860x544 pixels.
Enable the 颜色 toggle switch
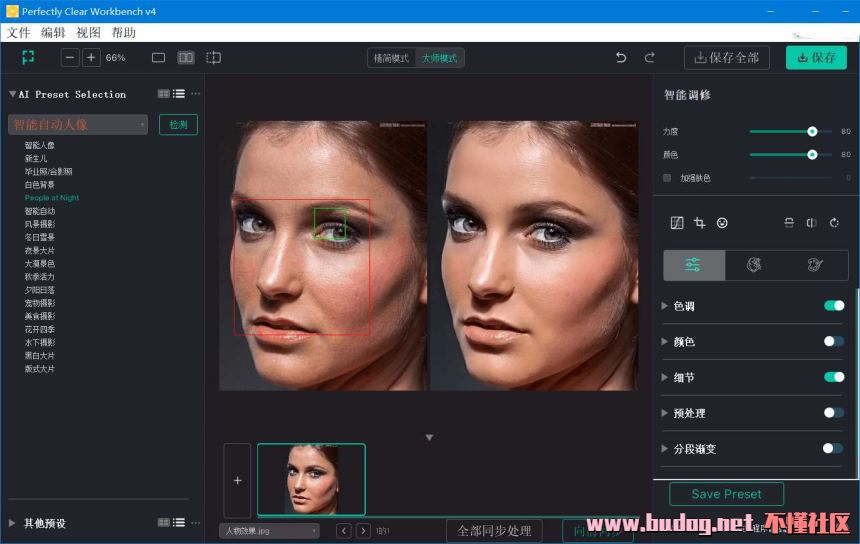click(833, 342)
